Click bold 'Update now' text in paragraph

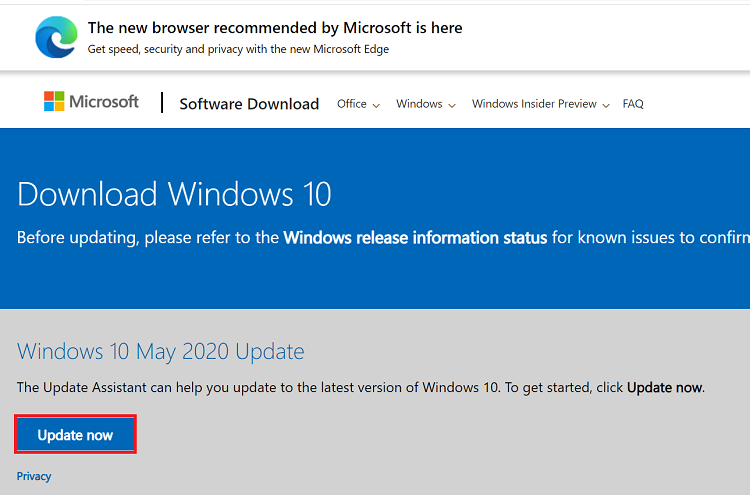[x=665, y=387]
